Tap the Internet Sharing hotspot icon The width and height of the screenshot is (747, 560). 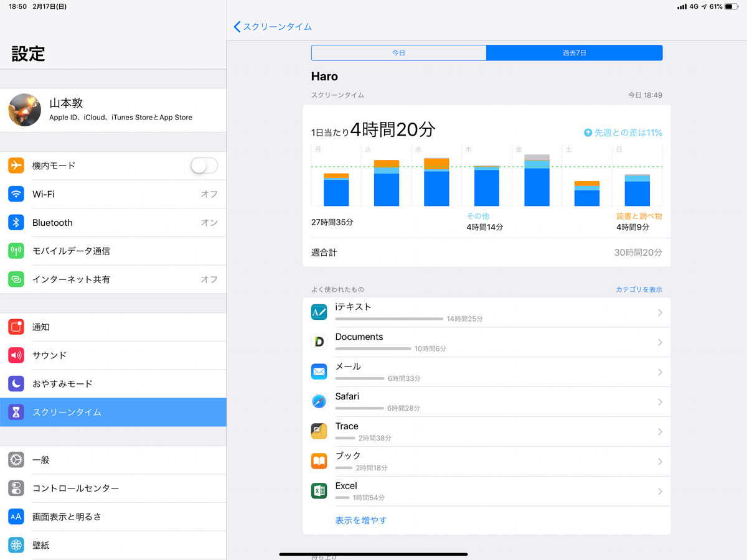[x=16, y=279]
